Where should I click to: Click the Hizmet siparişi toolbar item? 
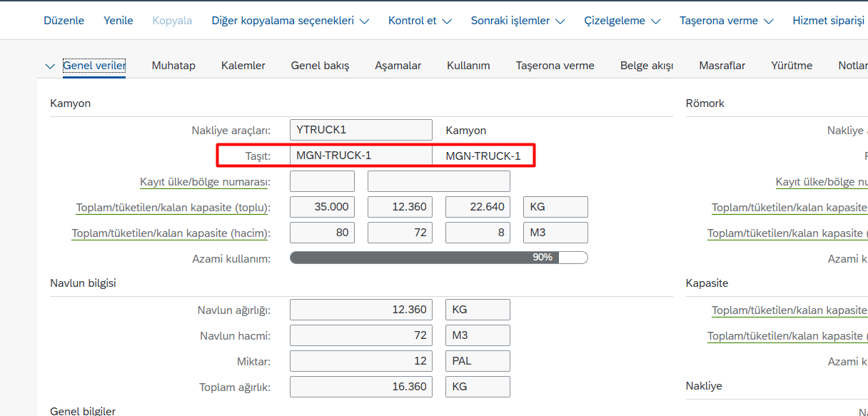pyautogui.click(x=829, y=21)
